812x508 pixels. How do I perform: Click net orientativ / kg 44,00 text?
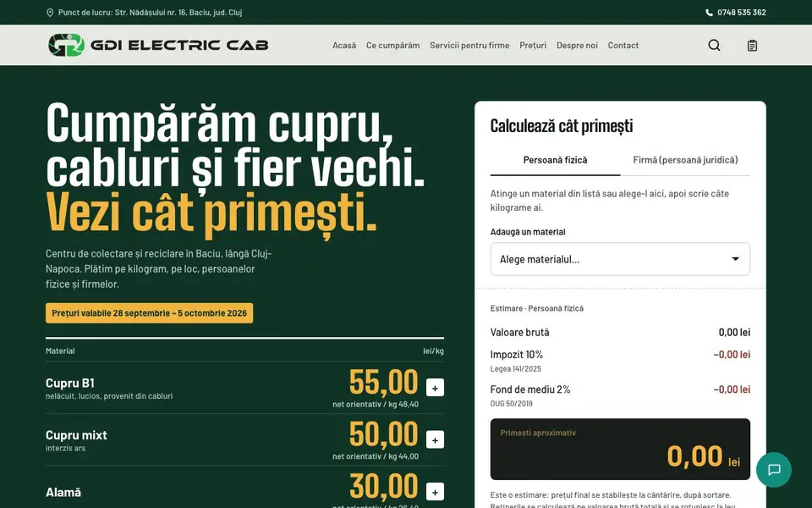pos(376,456)
